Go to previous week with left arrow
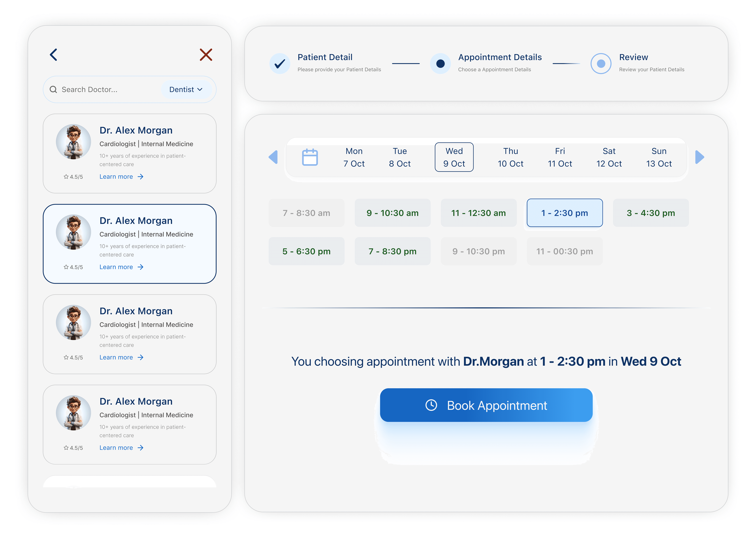 [x=273, y=157]
